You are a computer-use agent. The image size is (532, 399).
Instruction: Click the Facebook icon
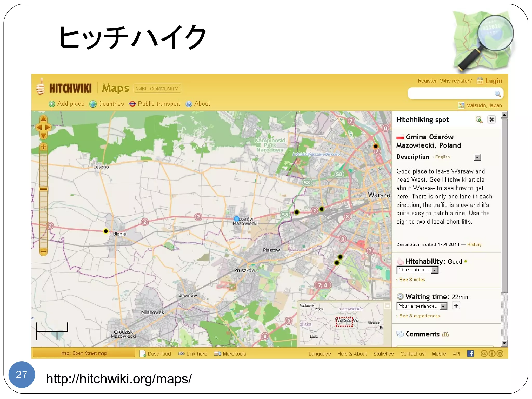pyautogui.click(x=470, y=354)
